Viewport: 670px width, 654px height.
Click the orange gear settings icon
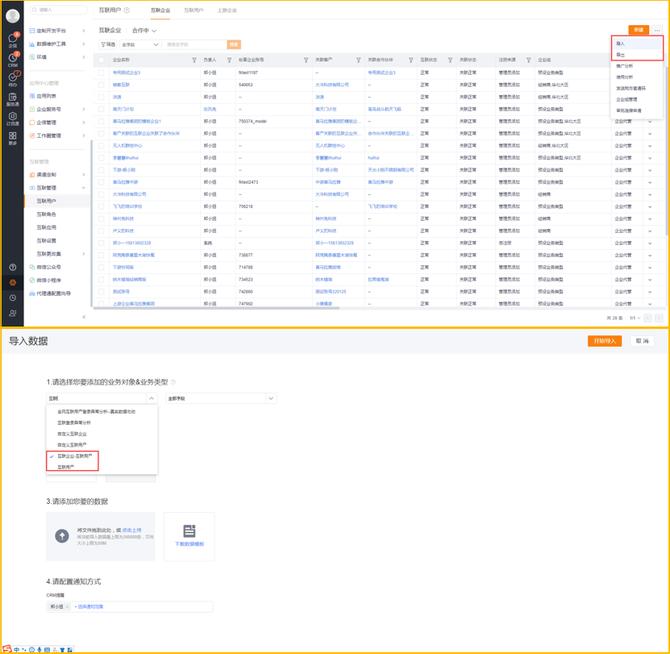(x=12, y=283)
